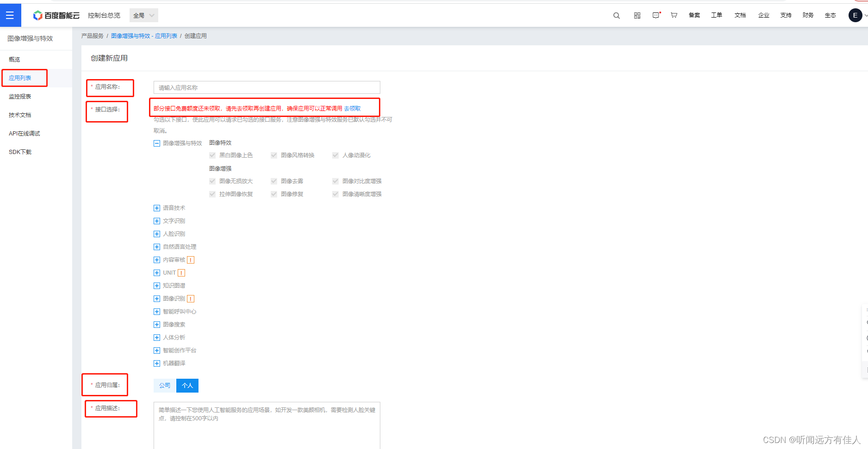Open the user avatar E
Screen dimensions: 868x449
pyautogui.click(x=855, y=15)
